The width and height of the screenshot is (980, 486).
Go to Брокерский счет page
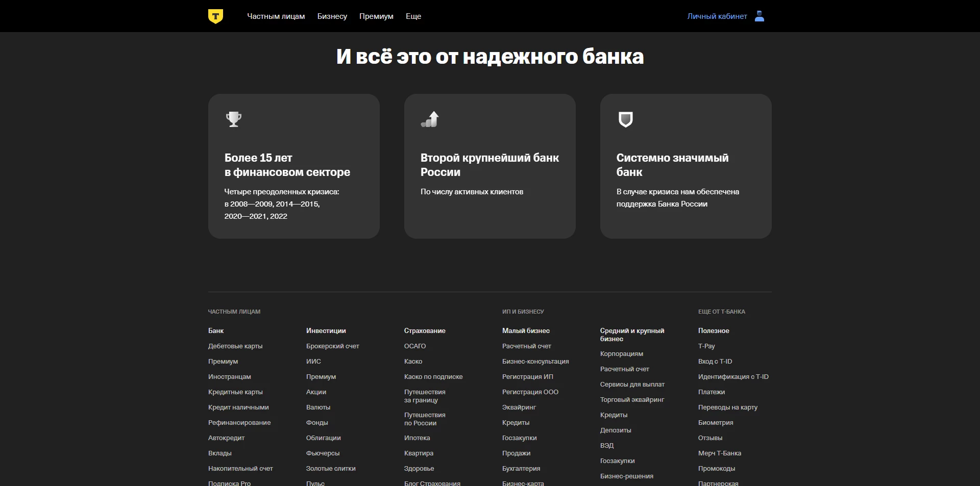(333, 346)
